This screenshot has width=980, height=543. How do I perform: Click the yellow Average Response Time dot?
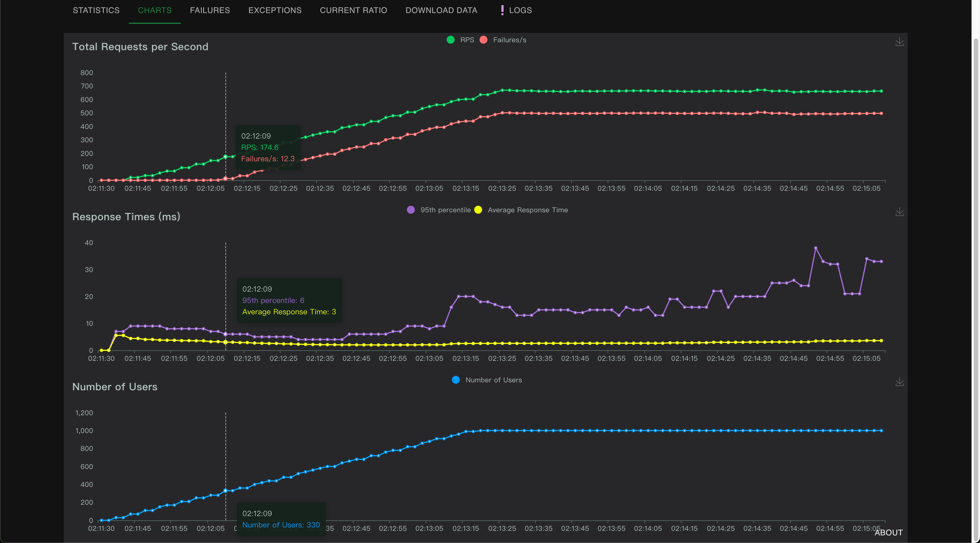478,210
